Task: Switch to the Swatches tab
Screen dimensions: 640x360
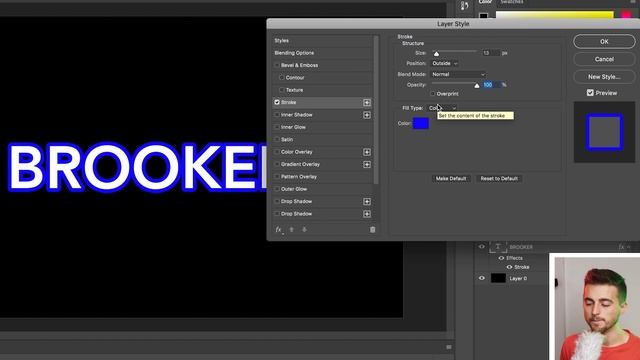Action: (512, 2)
